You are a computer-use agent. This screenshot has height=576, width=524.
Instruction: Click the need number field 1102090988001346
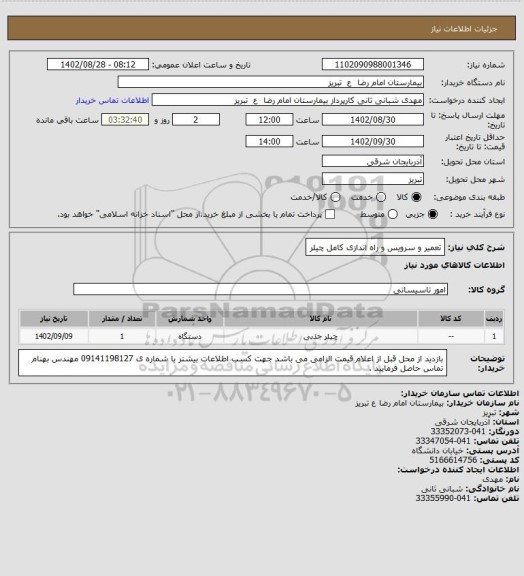[373, 64]
